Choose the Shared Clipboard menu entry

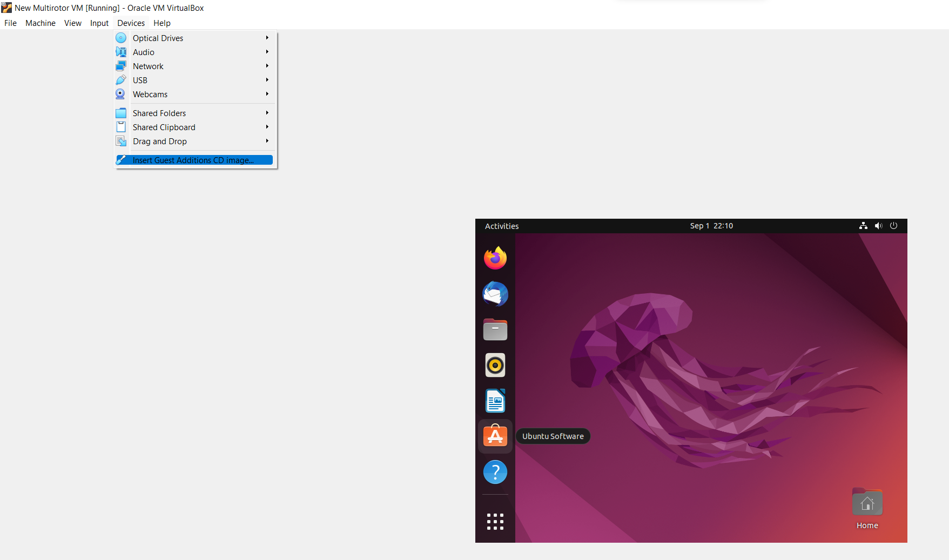(194, 127)
